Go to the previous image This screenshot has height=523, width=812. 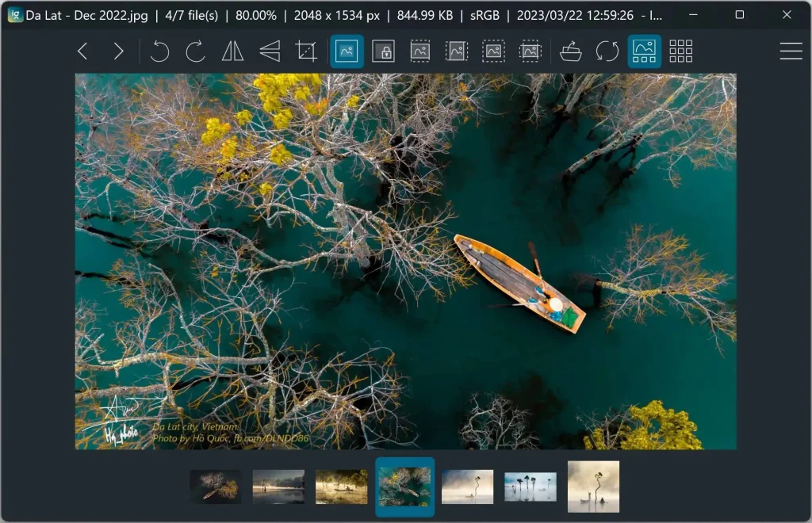click(x=82, y=52)
